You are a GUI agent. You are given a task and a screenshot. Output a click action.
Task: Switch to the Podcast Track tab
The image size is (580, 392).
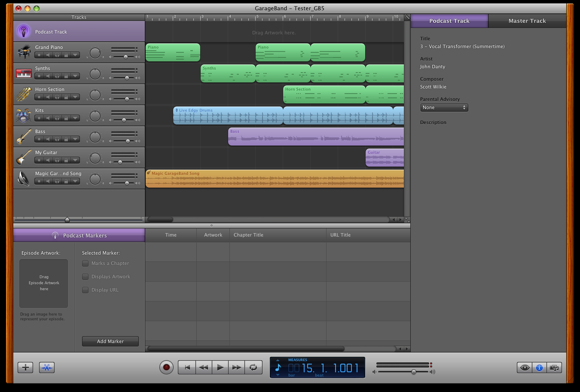(x=449, y=21)
